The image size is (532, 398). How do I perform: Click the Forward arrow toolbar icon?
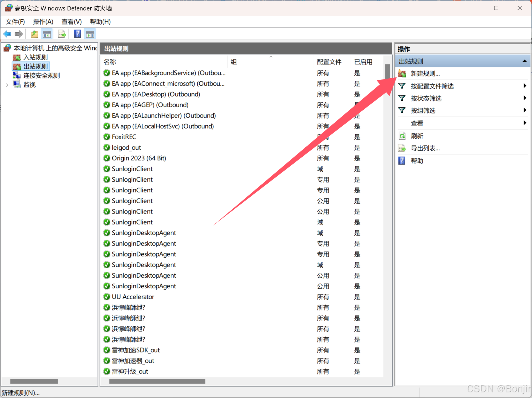coord(19,34)
